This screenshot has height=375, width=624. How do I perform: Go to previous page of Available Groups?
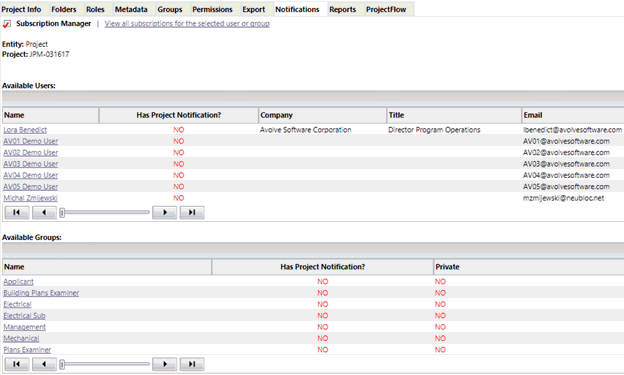point(44,364)
